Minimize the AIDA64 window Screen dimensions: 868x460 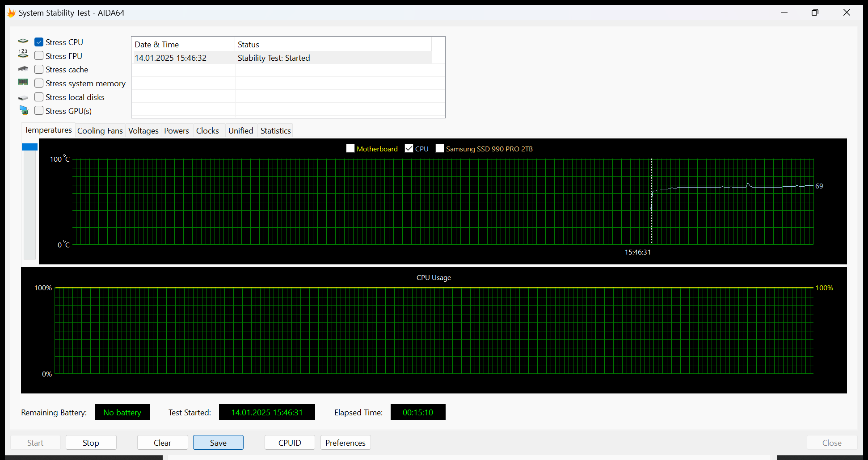click(x=784, y=13)
